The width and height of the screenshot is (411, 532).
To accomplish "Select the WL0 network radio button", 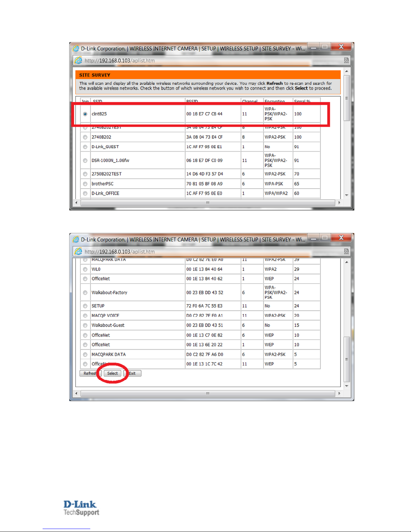I will pyautogui.click(x=85, y=270).
